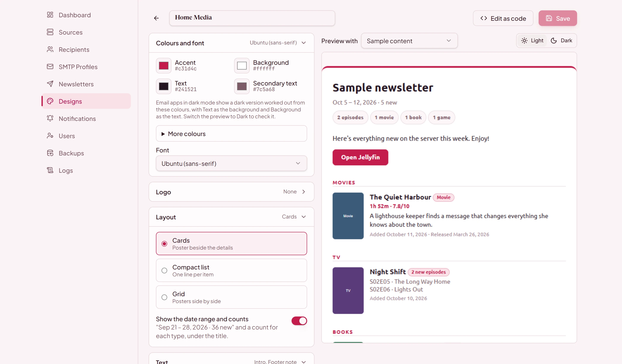Expand the More colours disclosure
Viewport: 622px width, 364px height.
[x=232, y=134]
